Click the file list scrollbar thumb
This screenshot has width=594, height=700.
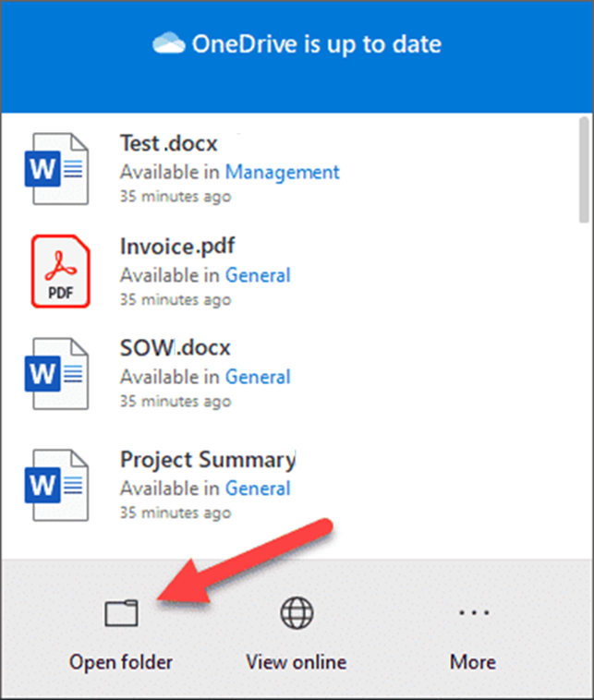click(x=584, y=170)
